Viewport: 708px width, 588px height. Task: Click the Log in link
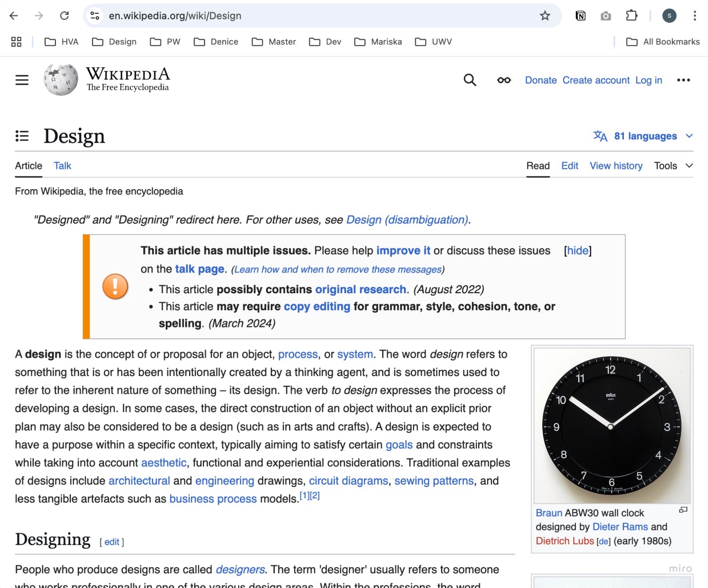tap(649, 80)
